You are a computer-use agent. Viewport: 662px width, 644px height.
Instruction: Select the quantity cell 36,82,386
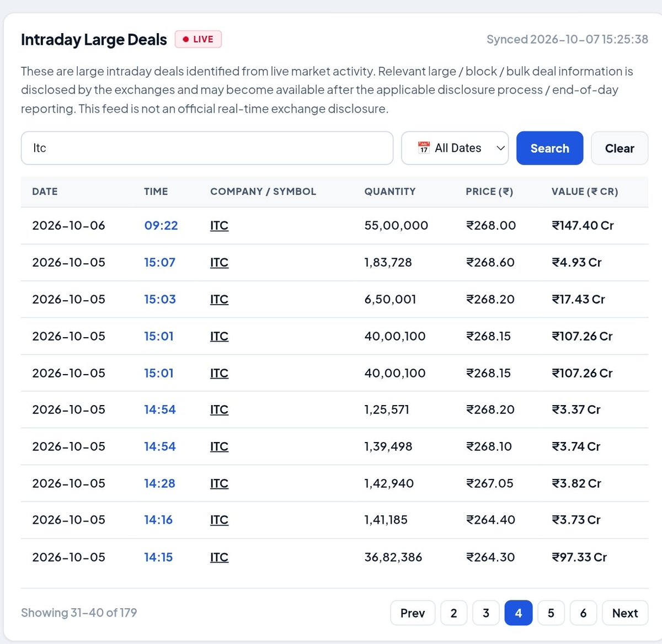tap(393, 557)
